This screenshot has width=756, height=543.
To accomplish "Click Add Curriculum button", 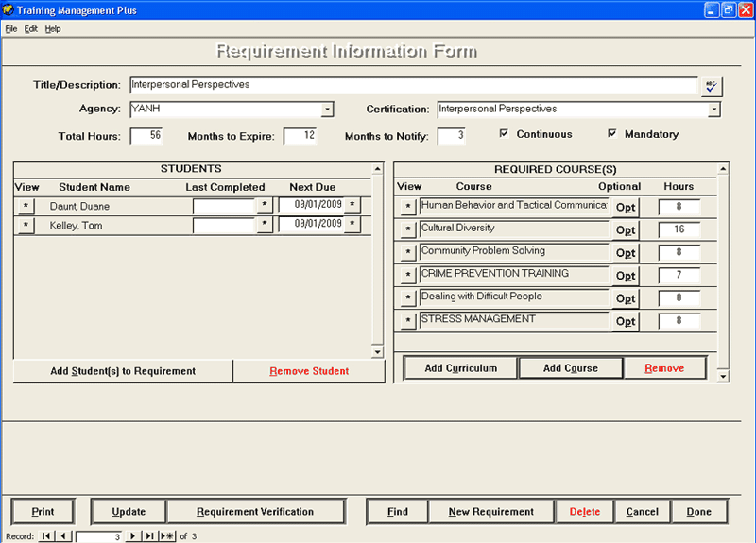I will pyautogui.click(x=460, y=368).
